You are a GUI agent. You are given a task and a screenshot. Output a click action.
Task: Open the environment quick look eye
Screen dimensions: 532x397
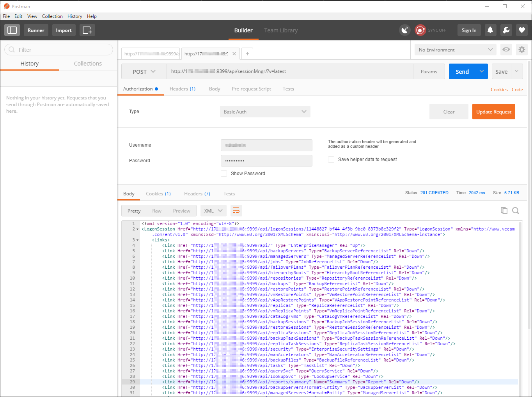[506, 50]
